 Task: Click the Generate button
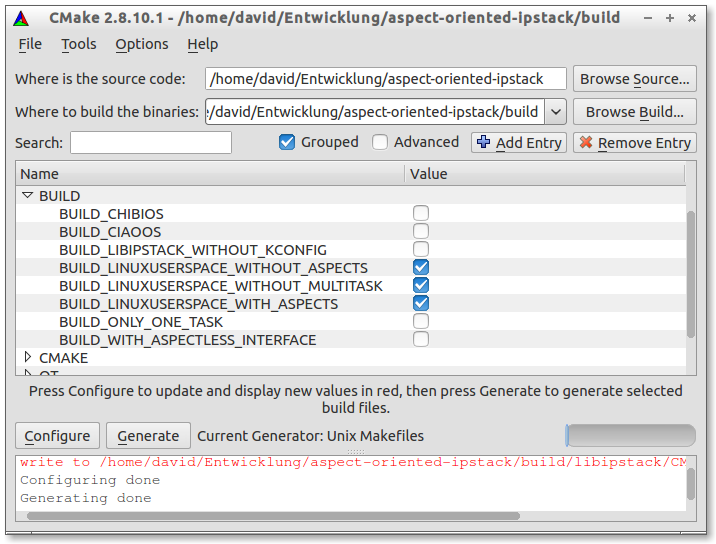[x=148, y=436]
